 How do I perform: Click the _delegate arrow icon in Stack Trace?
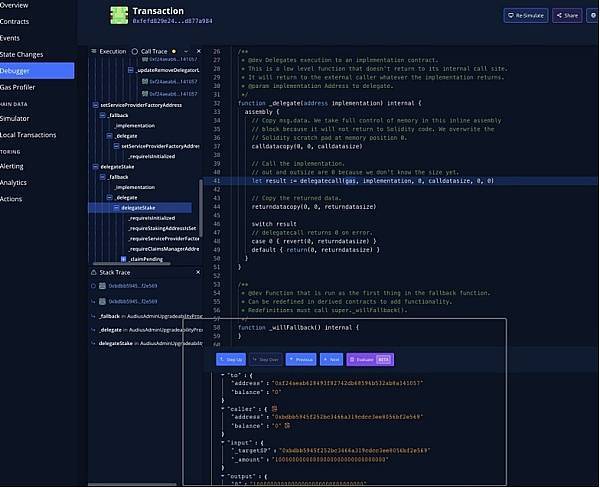pyautogui.click(x=93, y=330)
